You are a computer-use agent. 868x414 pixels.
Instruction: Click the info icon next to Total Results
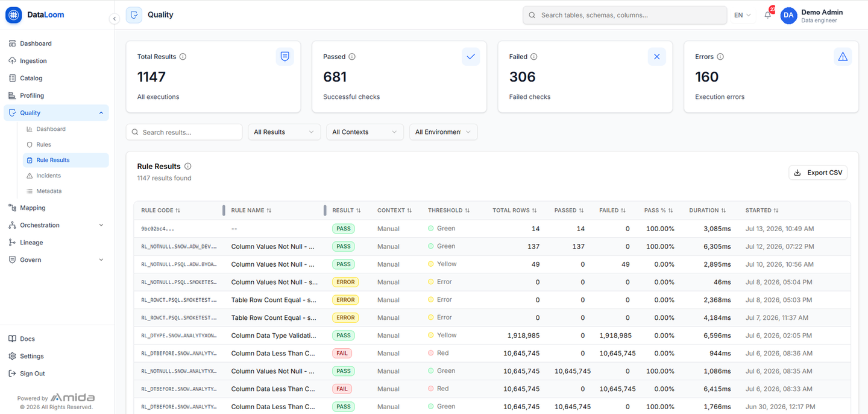click(183, 57)
